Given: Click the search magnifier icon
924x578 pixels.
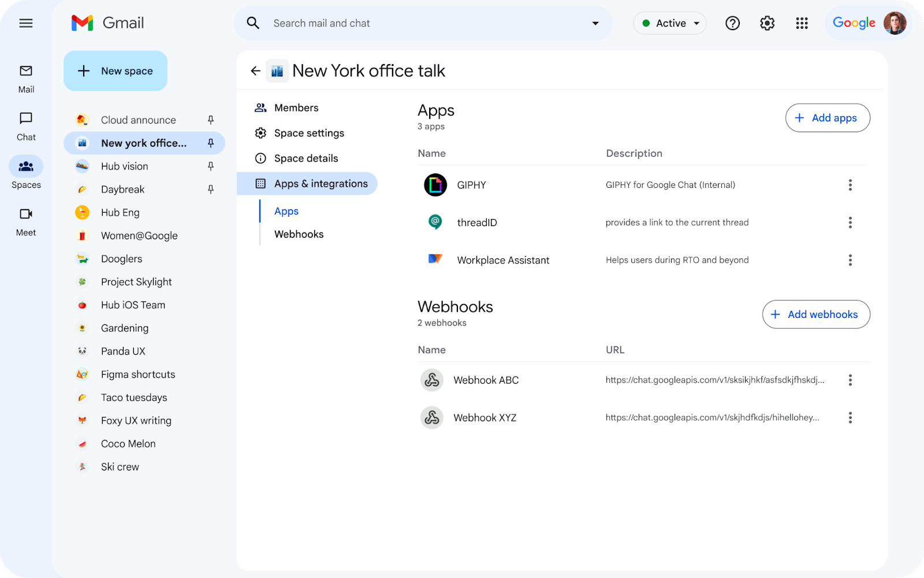Looking at the screenshot, I should point(253,23).
